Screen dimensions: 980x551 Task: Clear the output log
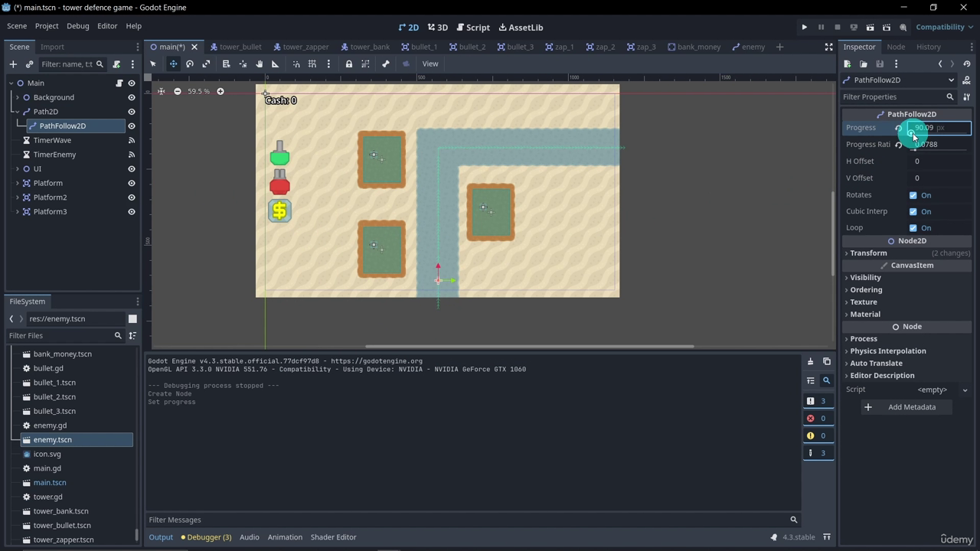point(810,361)
